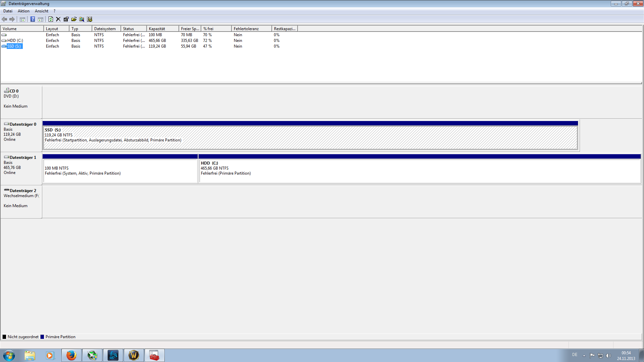Click the Help question mark toolbar icon

pyautogui.click(x=33, y=19)
